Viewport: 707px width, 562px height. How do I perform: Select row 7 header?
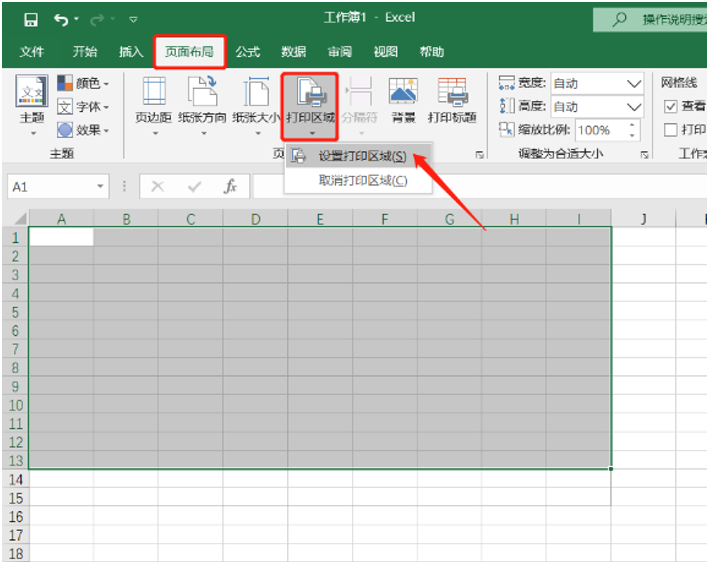(15, 349)
